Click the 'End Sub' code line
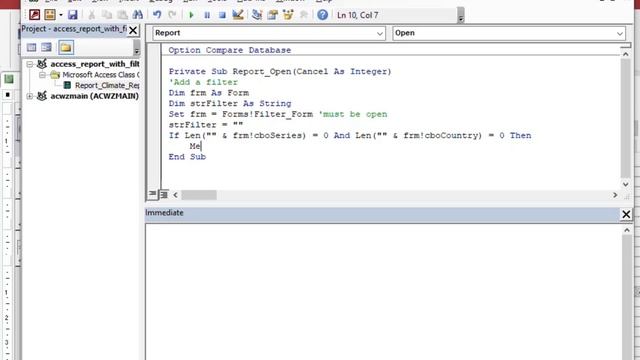This screenshot has width=640, height=360. [x=187, y=157]
